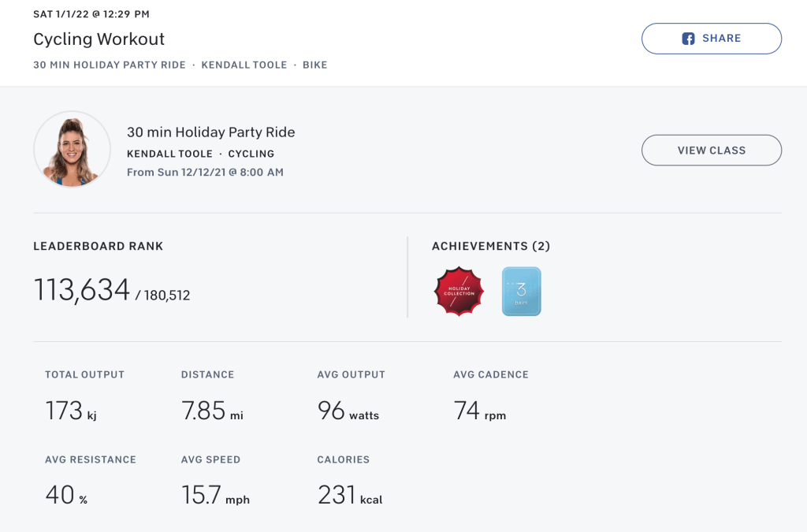Open the 30 min Holiday Party Ride title beside photo
807x532 pixels.
coord(210,132)
